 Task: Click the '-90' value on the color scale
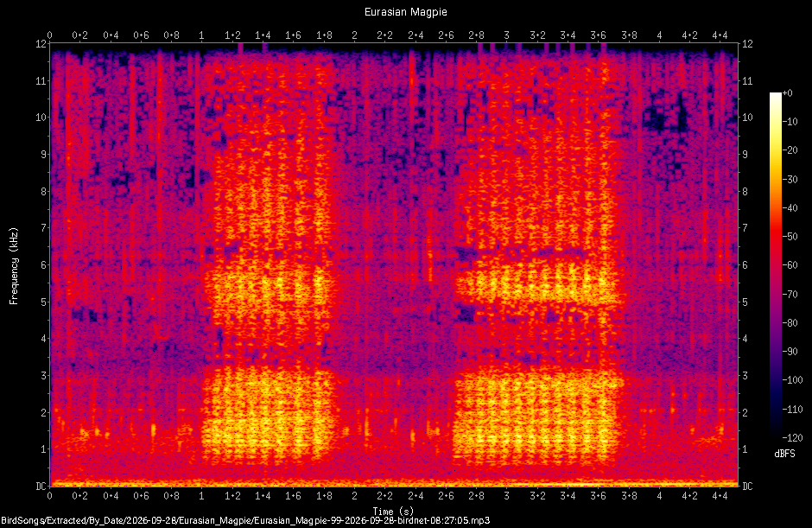pos(790,352)
